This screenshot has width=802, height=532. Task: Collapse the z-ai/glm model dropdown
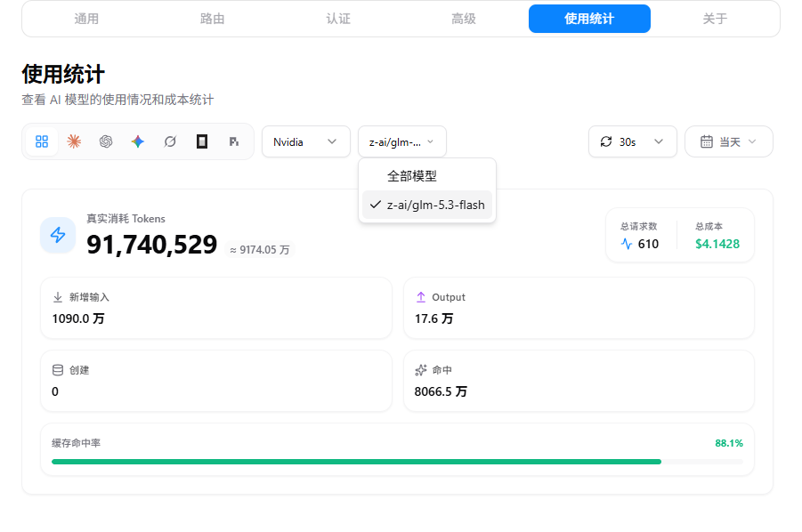(x=402, y=141)
